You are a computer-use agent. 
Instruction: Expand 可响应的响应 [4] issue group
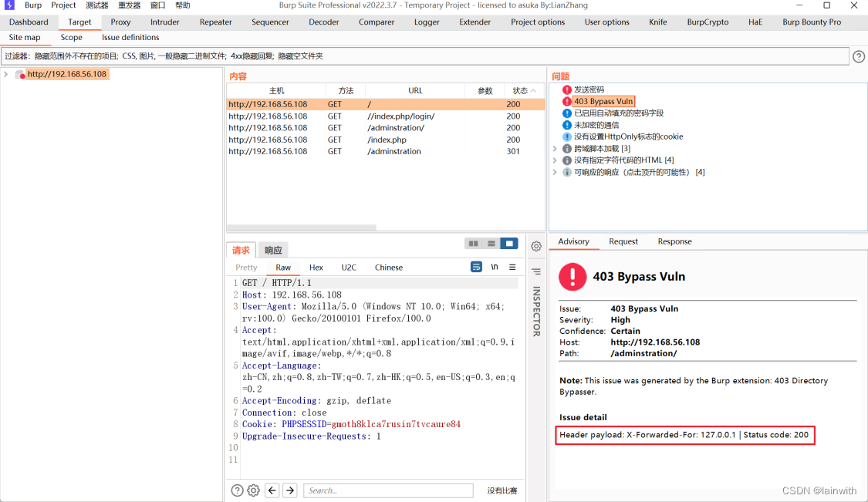555,172
